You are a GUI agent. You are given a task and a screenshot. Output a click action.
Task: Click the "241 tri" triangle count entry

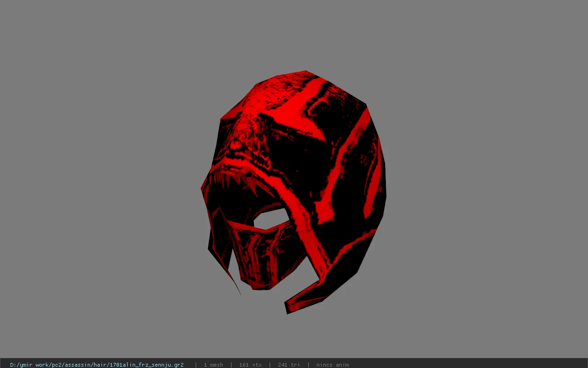pyautogui.click(x=288, y=365)
